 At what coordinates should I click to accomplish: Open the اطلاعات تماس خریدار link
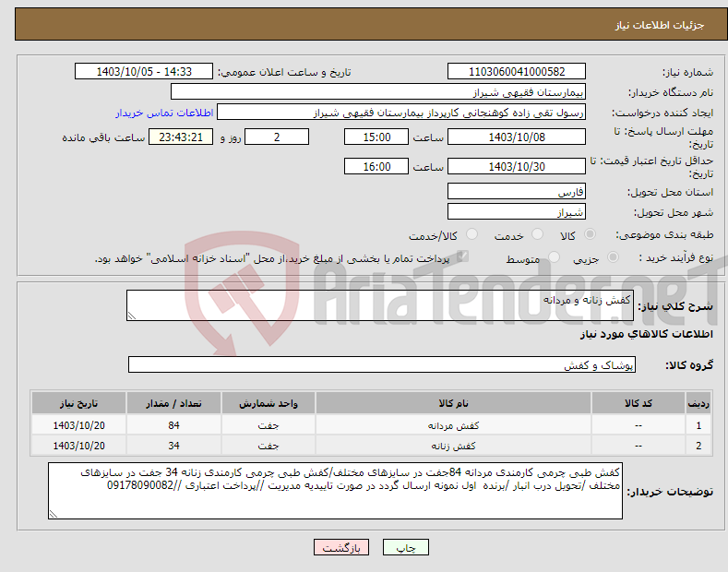(164, 113)
